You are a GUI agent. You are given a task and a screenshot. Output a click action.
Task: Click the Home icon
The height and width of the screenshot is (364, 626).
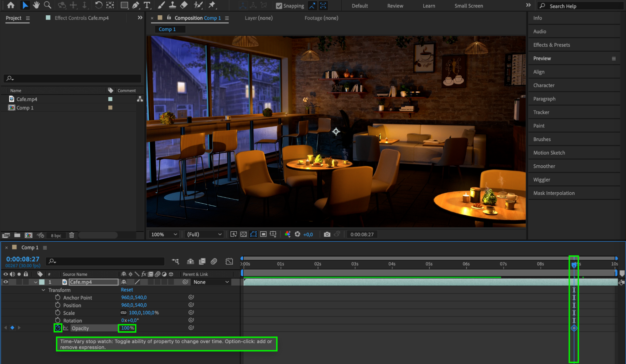click(x=11, y=5)
